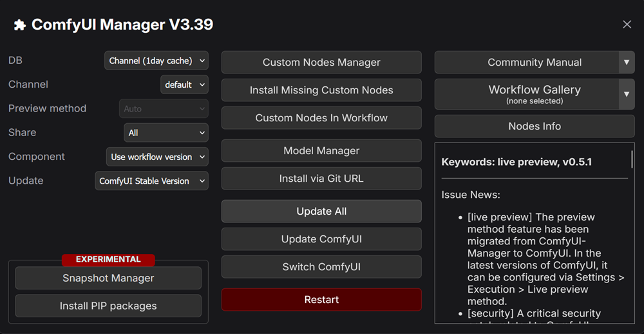
Task: Open the Community Manual
Action: (527, 62)
